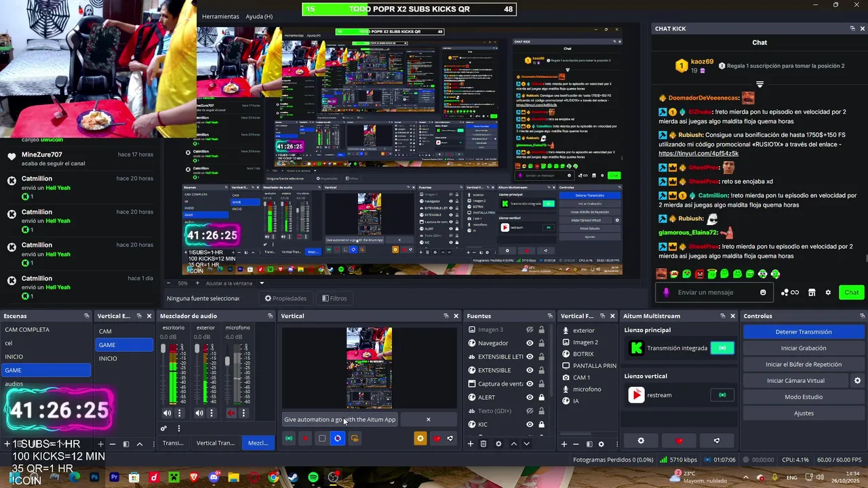The width and height of the screenshot is (868, 488).
Task: Open Herramientas menu
Action: pyautogui.click(x=220, y=16)
